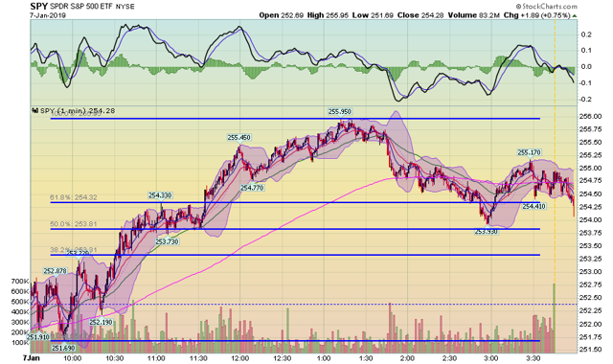Click the '61.8%: 254.32' Fibonacci label

click(x=73, y=198)
